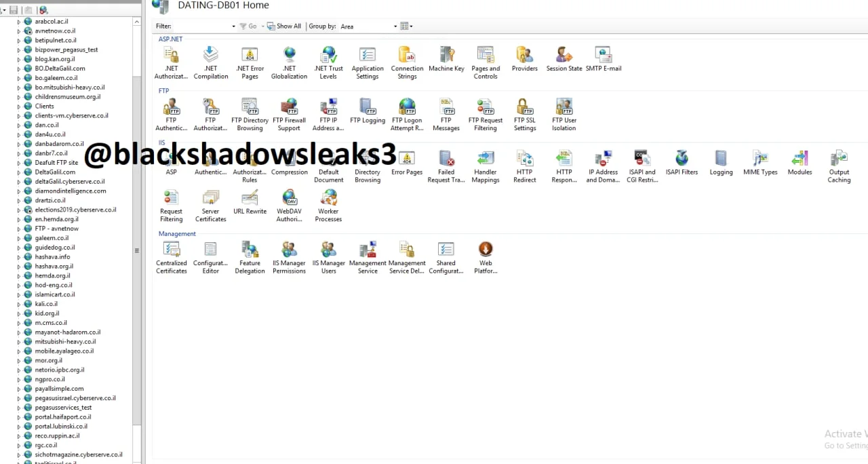Open FTP Firewall Support settings
The height and width of the screenshot is (464, 868).
[289, 114]
